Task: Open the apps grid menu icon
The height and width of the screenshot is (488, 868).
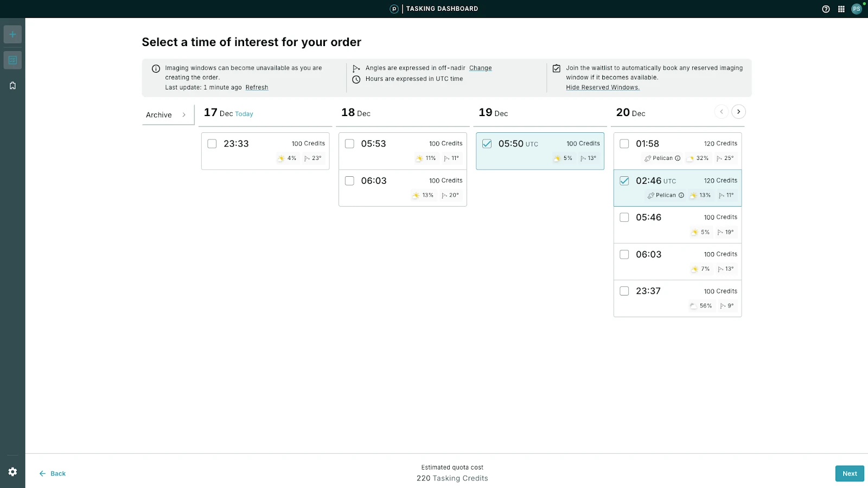Action: [841, 9]
